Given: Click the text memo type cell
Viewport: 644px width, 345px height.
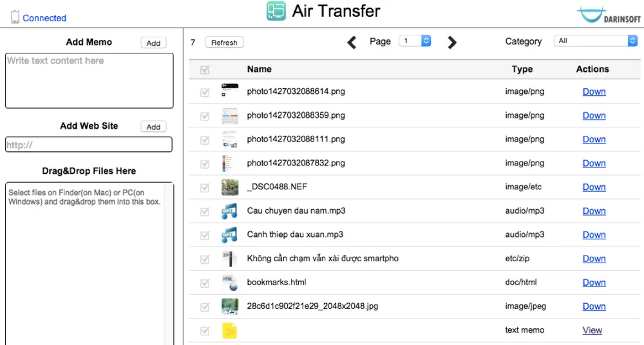Looking at the screenshot, I should point(524,330).
